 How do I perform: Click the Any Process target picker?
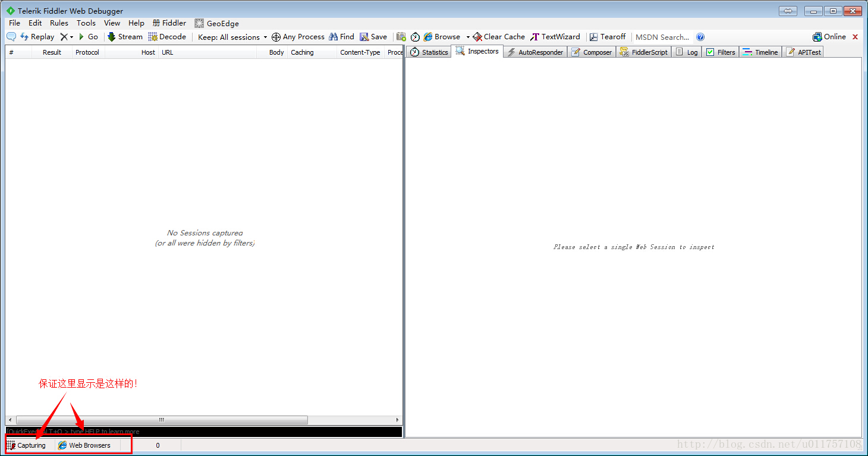(298, 37)
